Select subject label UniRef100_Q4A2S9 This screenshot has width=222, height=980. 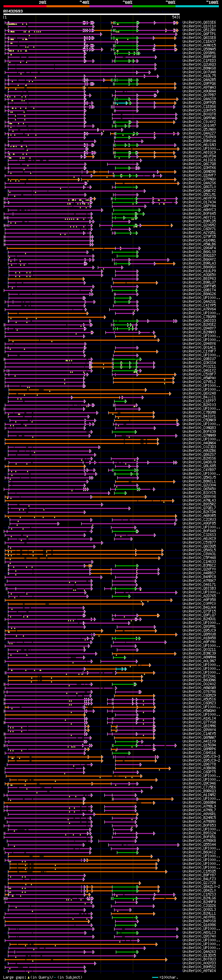point(199,99)
